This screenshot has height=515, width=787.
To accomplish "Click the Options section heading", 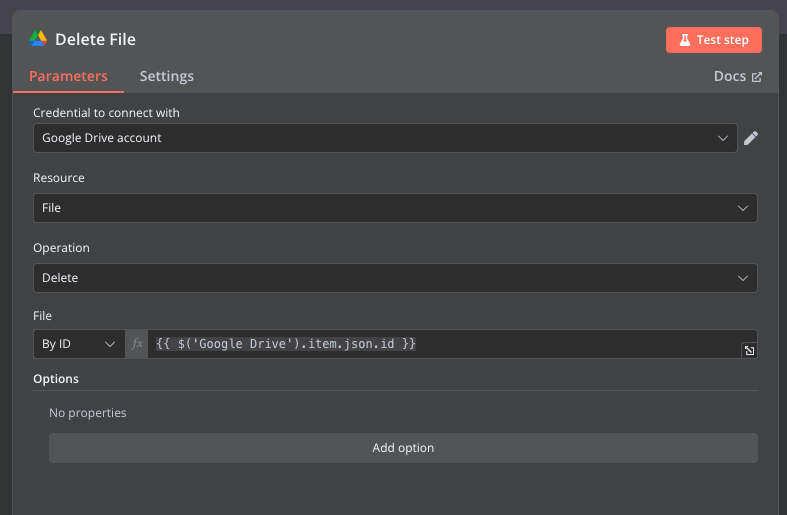I will (56, 379).
